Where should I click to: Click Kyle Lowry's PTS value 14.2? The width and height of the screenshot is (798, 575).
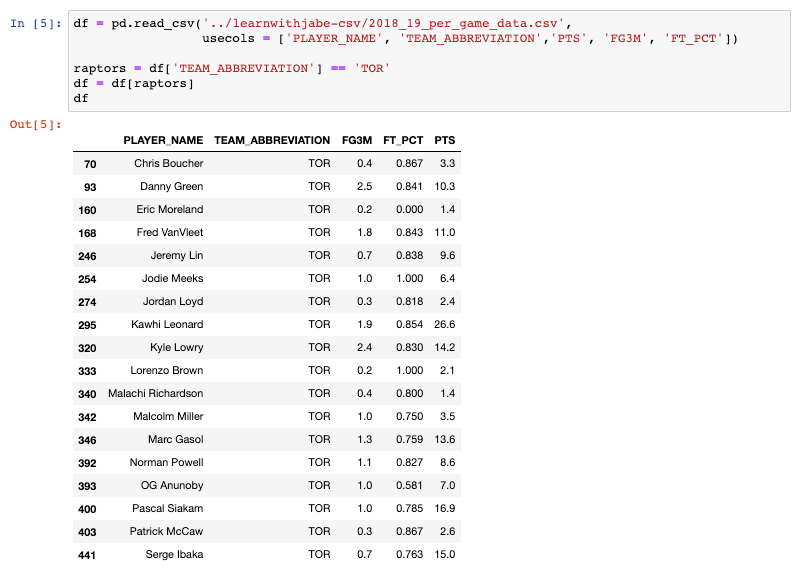coord(444,348)
